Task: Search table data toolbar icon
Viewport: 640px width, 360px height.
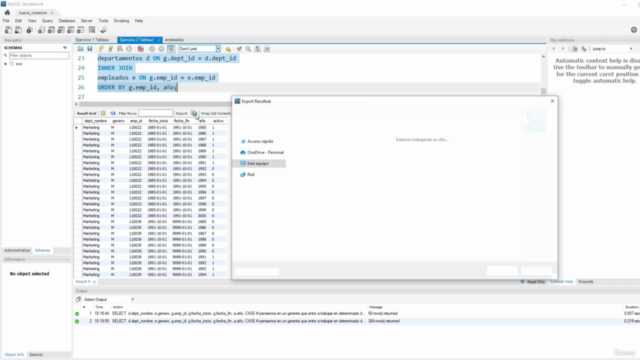Action: [92, 30]
